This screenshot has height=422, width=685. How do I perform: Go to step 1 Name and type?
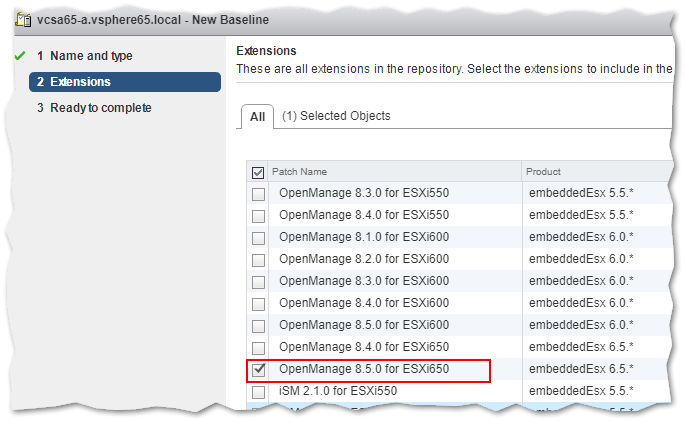(85, 56)
